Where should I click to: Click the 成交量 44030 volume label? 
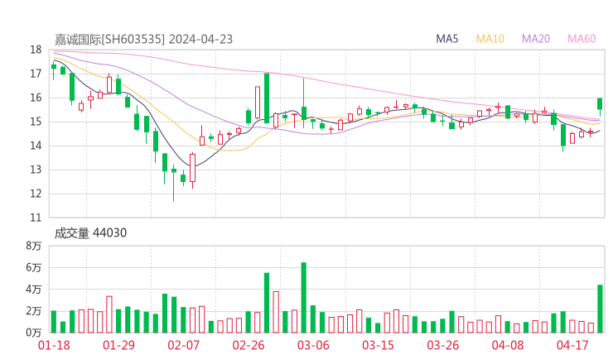90,233
